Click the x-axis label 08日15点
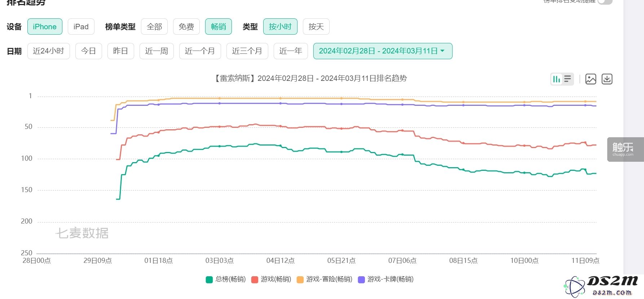This screenshot has height=299, width=644. pos(463,261)
